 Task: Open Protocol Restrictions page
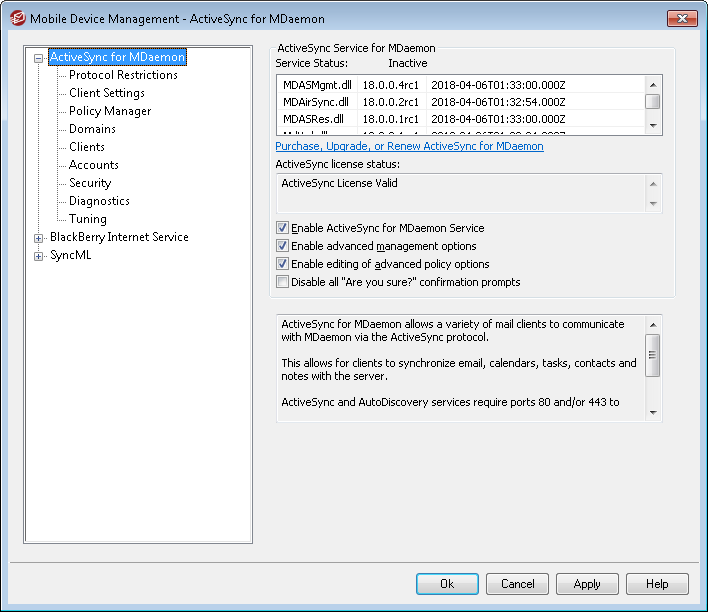[x=123, y=75]
